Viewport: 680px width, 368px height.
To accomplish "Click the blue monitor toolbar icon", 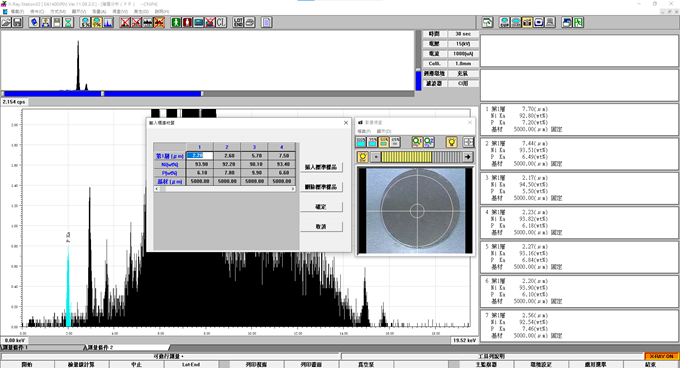I will (x=198, y=22).
